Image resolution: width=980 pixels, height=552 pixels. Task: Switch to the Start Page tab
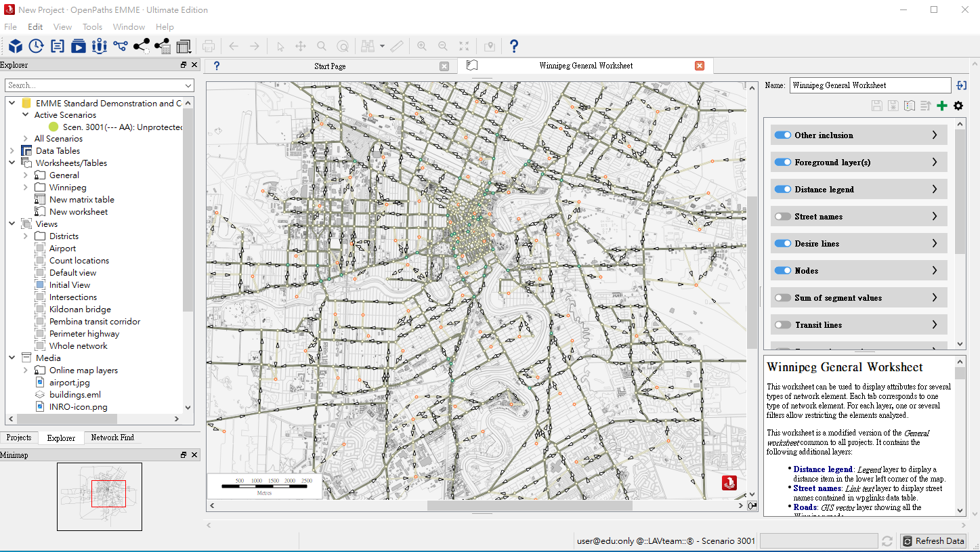coord(330,66)
